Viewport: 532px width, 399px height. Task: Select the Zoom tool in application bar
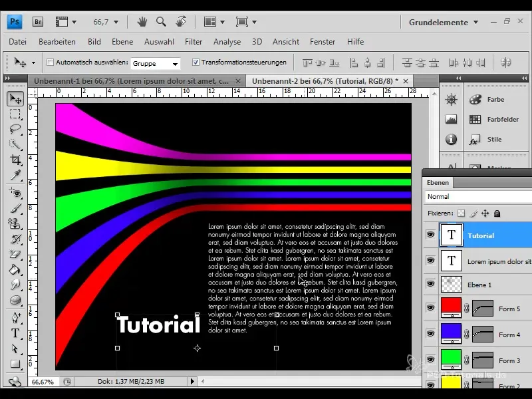click(x=161, y=22)
